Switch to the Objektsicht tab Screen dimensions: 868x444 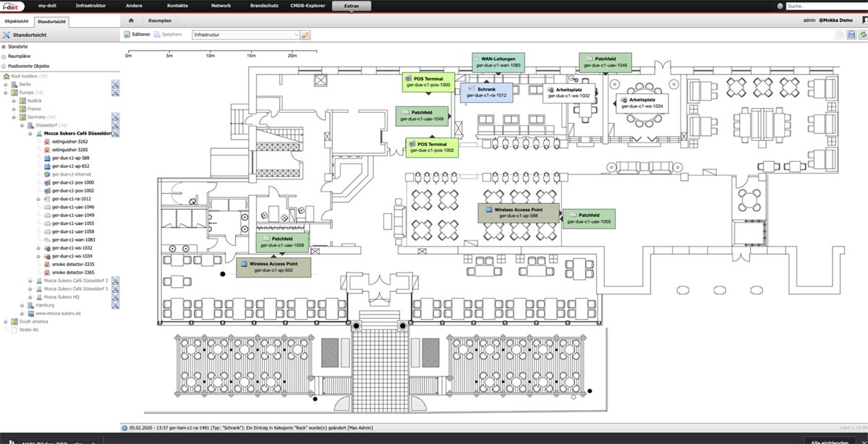click(17, 21)
